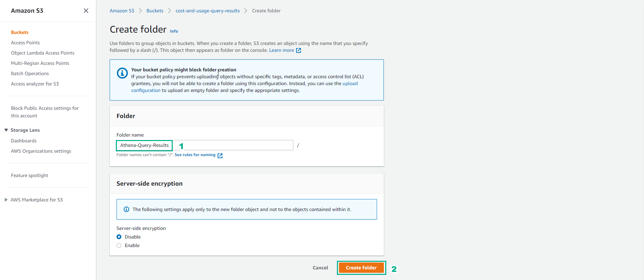Open Block Public Access settings for this account

(x=45, y=112)
